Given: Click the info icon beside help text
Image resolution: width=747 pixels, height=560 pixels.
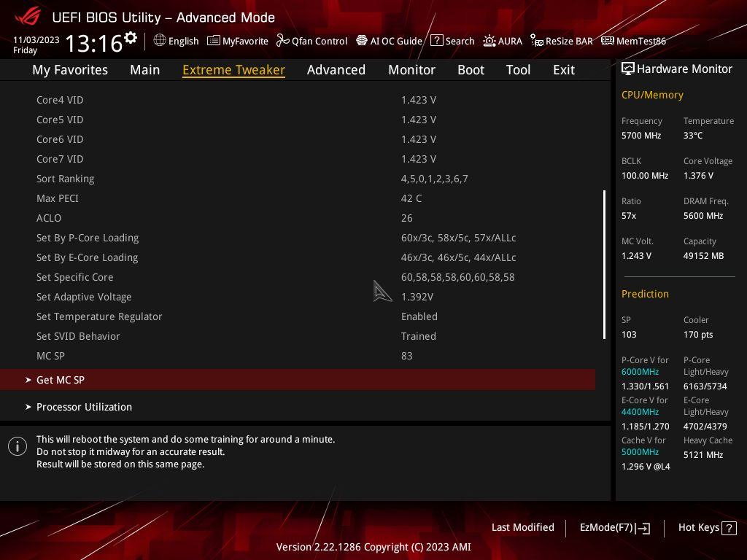Looking at the screenshot, I should (18, 446).
